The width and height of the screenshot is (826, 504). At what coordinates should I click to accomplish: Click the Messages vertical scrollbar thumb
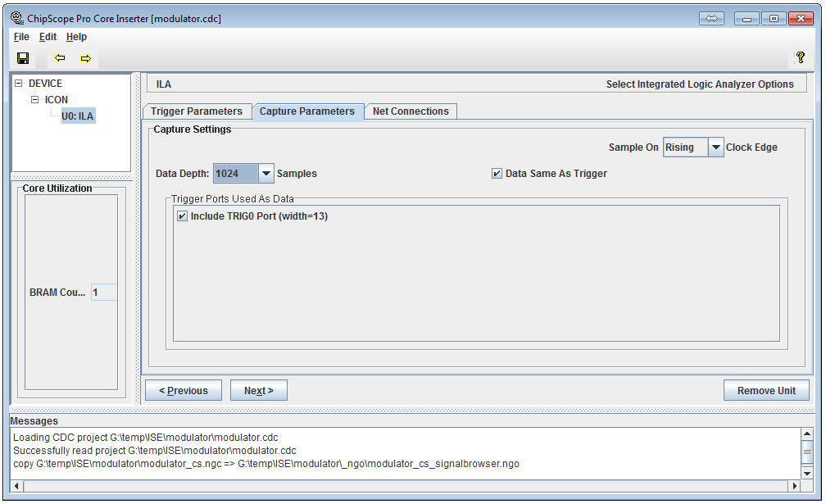coord(807,452)
